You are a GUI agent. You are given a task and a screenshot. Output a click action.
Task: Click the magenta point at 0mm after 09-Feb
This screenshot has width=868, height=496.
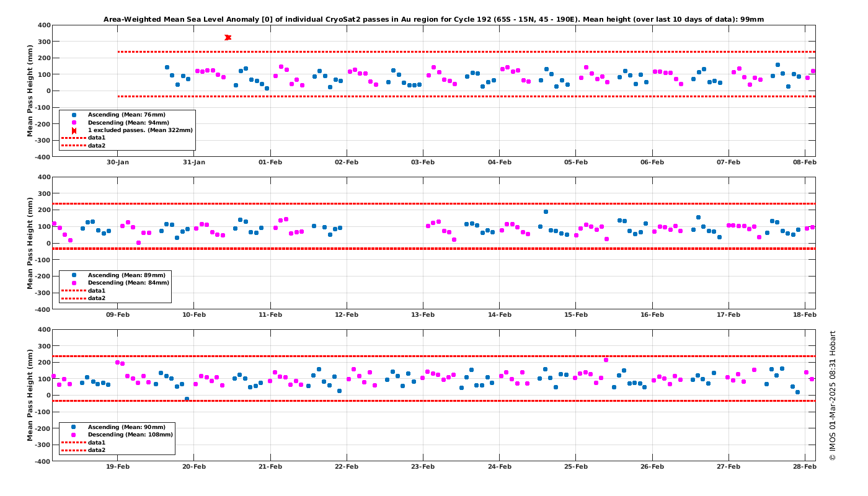(138, 243)
